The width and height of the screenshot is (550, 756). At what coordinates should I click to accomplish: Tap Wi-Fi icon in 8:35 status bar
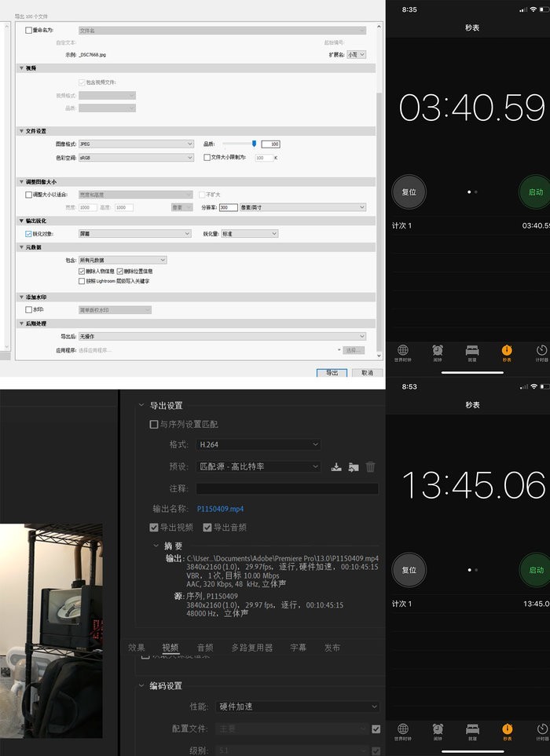point(533,9)
